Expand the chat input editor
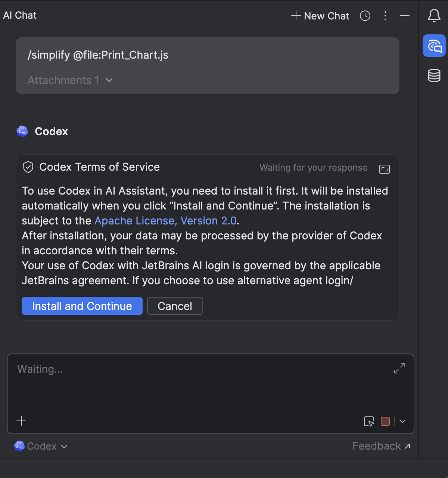The height and width of the screenshot is (478, 448). (x=399, y=368)
